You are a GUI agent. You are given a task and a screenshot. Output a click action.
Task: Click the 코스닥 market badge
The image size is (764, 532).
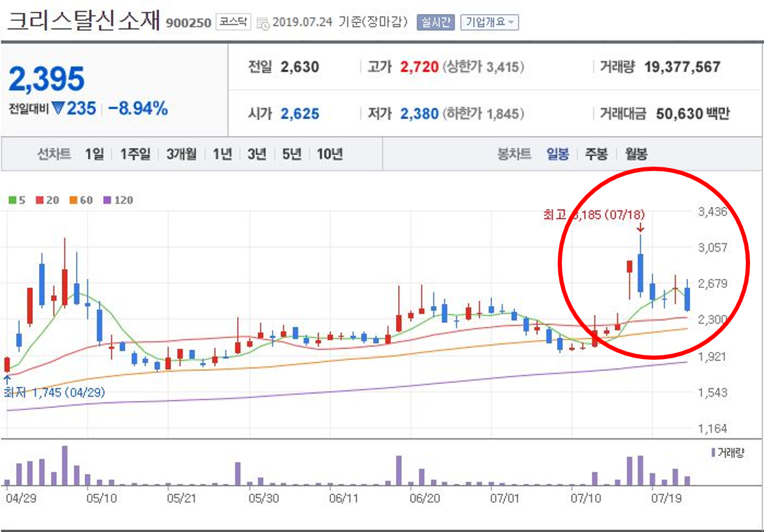point(234,22)
